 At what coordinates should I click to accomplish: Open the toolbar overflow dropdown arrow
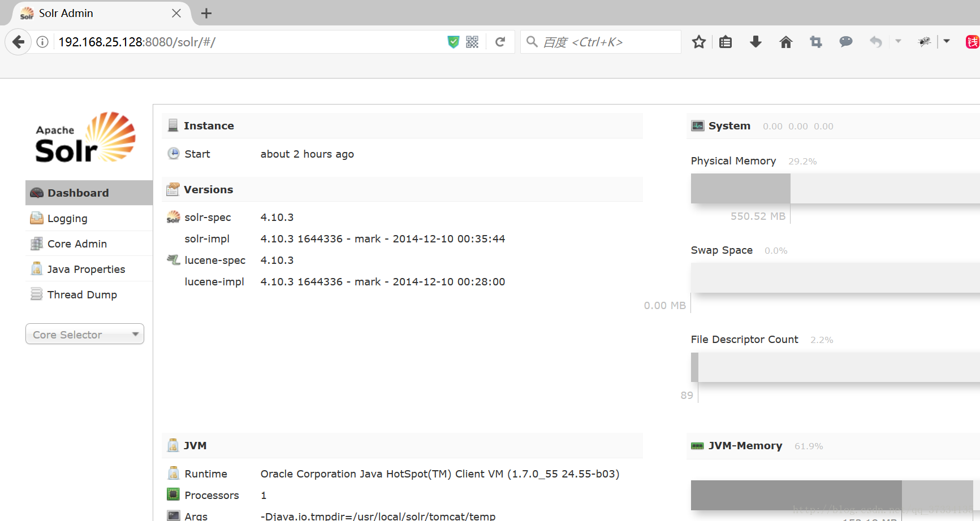tap(947, 41)
